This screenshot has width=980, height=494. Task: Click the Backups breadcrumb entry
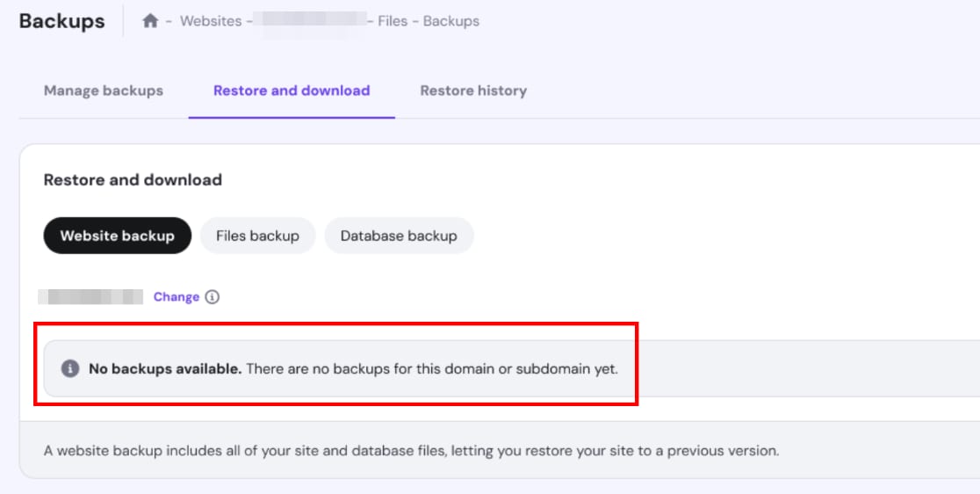tap(451, 21)
